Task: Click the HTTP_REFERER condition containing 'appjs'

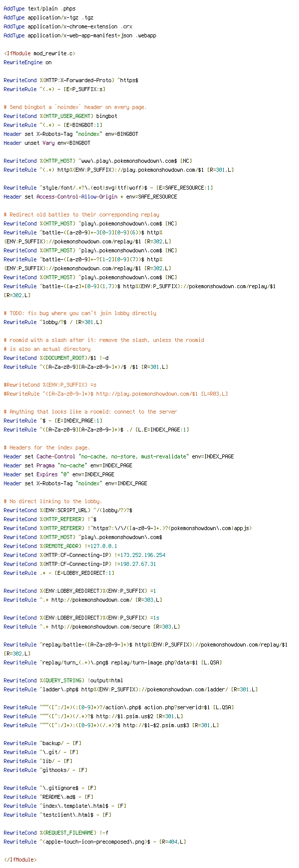Action: [x=128, y=529]
